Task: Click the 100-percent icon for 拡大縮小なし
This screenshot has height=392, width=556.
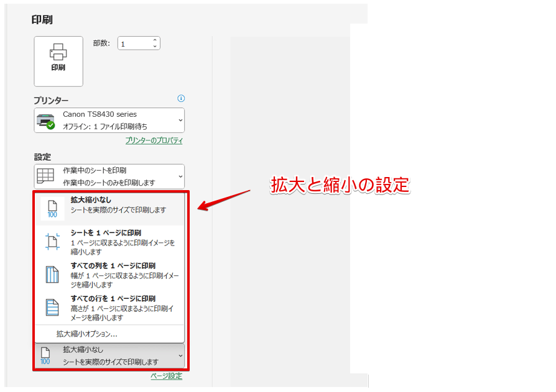Action: pyautogui.click(x=52, y=207)
